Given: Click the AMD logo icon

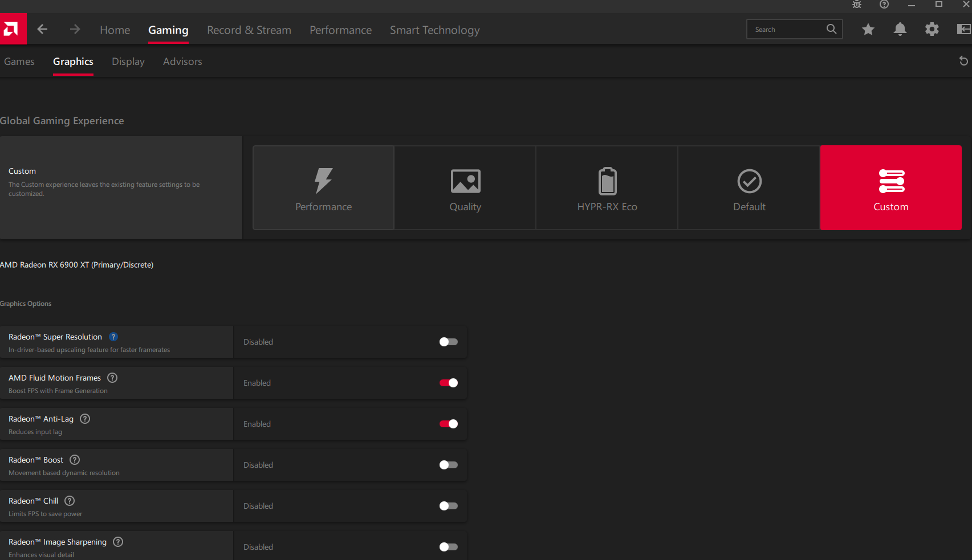Looking at the screenshot, I should click(x=13, y=29).
